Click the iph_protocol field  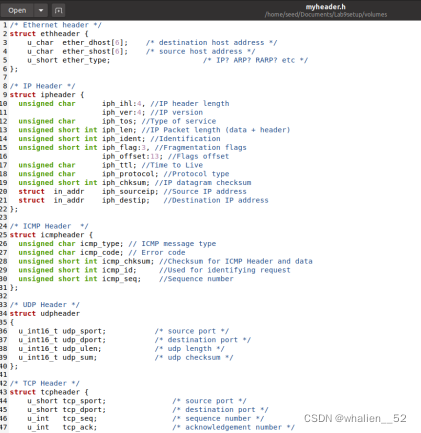(x=130, y=174)
